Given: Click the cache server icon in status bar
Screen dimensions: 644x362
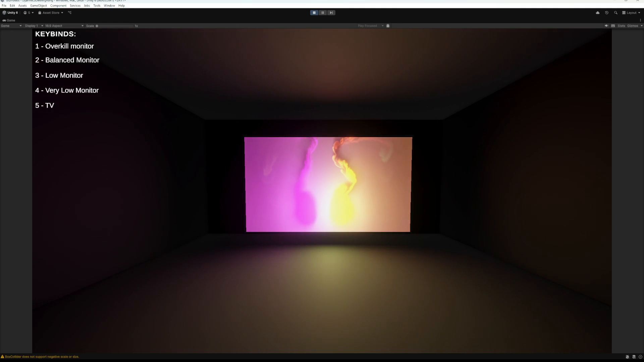Looking at the screenshot, I should pos(634,357).
